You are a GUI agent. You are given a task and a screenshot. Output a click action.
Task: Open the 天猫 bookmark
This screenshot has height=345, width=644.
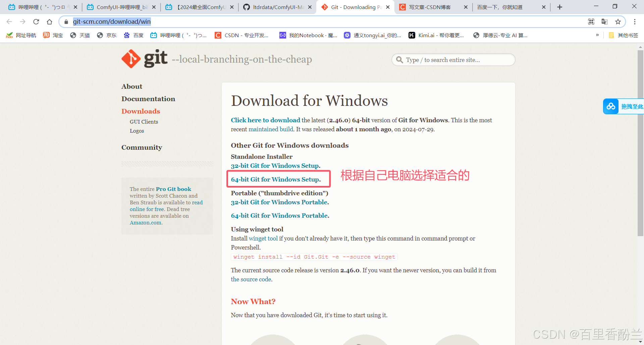click(x=80, y=35)
